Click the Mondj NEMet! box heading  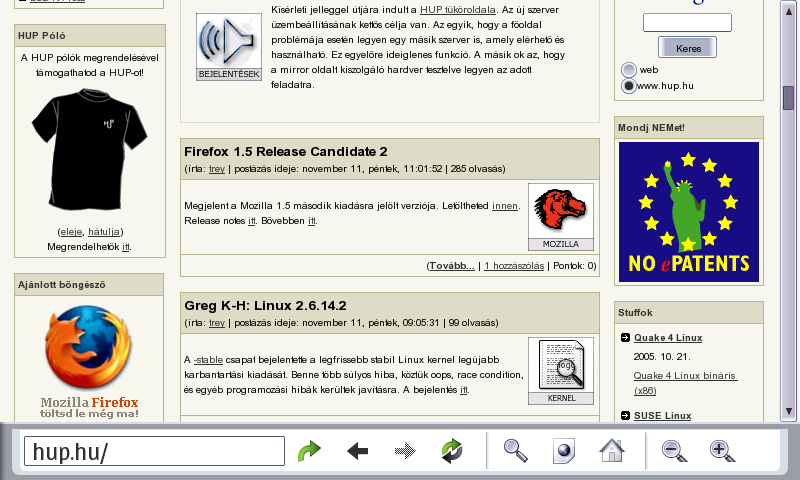pyautogui.click(x=652, y=128)
